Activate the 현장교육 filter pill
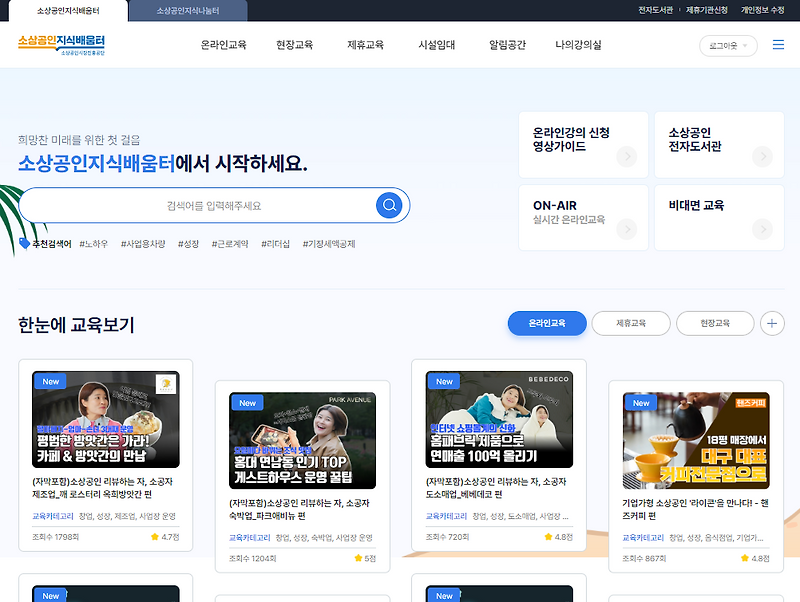 (x=714, y=323)
